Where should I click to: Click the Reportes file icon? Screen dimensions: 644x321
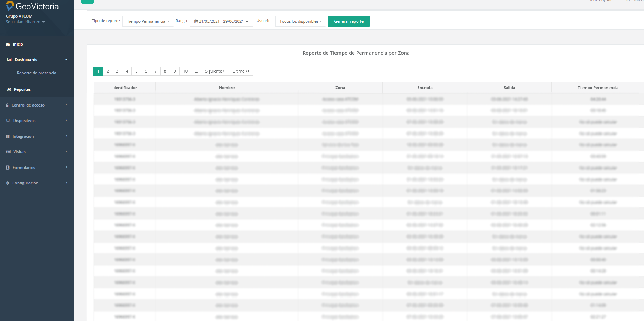pyautogui.click(x=9, y=90)
